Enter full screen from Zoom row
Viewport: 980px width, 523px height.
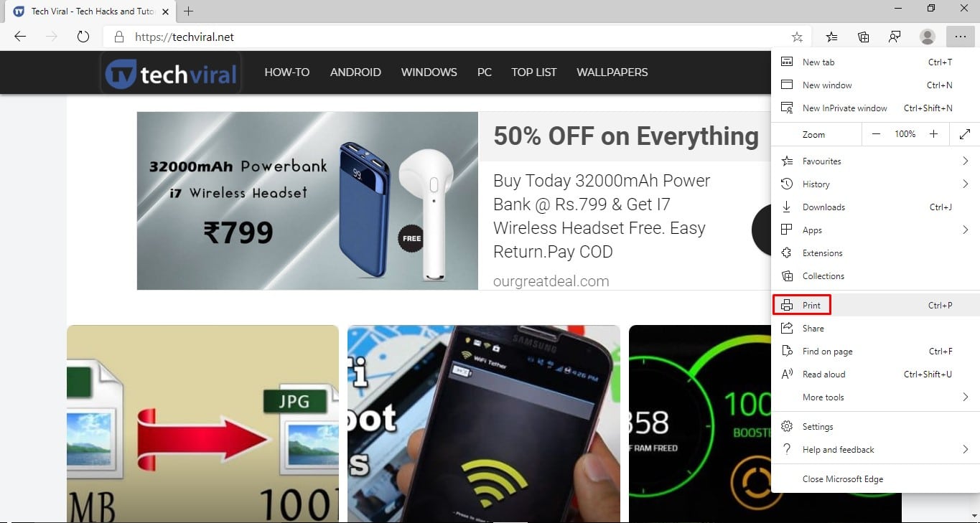[x=965, y=134]
